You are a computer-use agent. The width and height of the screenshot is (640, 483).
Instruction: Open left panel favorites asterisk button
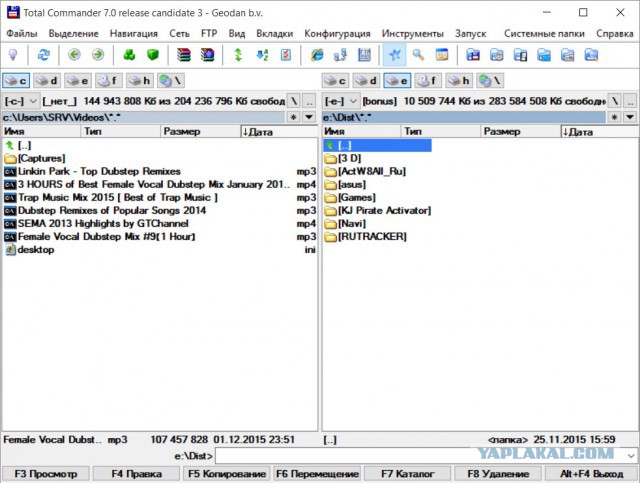click(x=293, y=118)
